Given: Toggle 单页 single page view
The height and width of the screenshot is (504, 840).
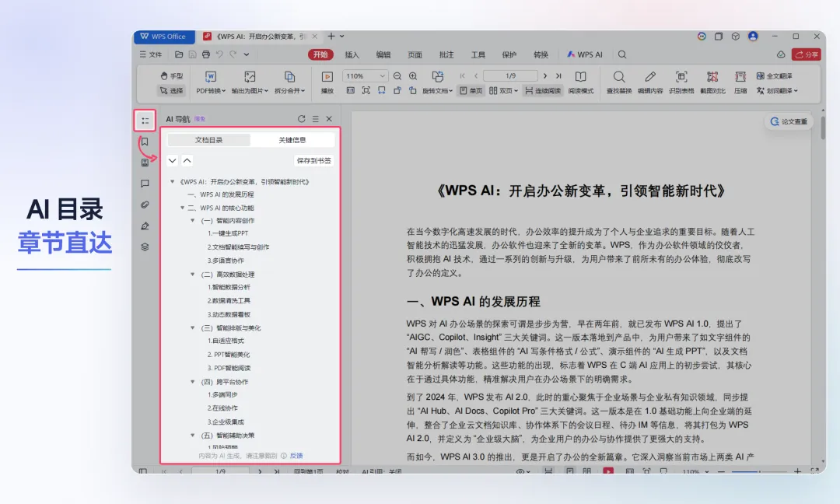Looking at the screenshot, I should (471, 90).
